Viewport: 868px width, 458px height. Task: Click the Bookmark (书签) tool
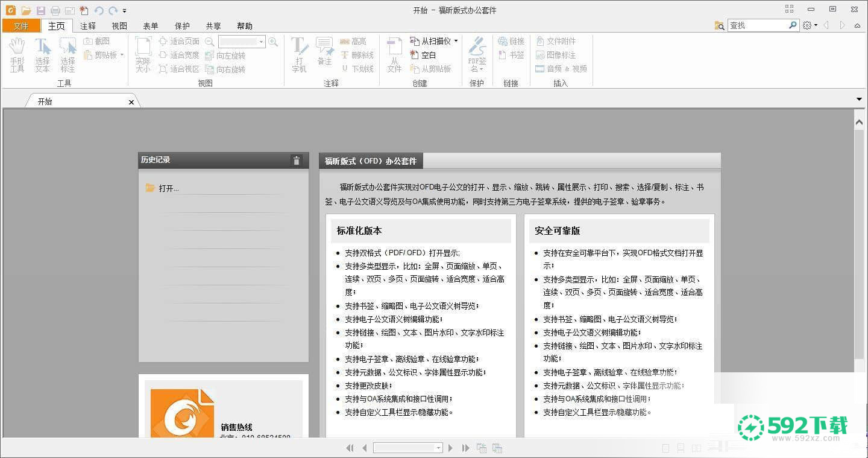click(x=511, y=55)
